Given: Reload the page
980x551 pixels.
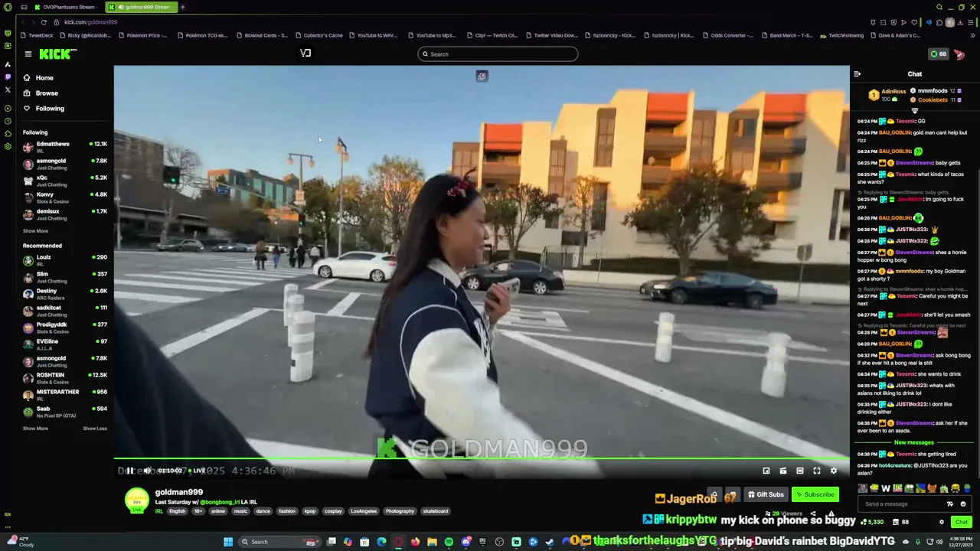Looking at the screenshot, I should 44,22.
